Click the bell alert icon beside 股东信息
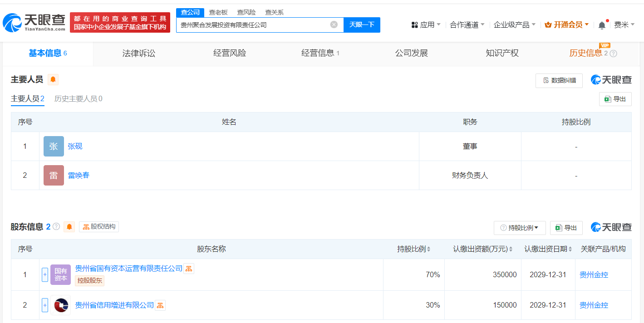 69,227
